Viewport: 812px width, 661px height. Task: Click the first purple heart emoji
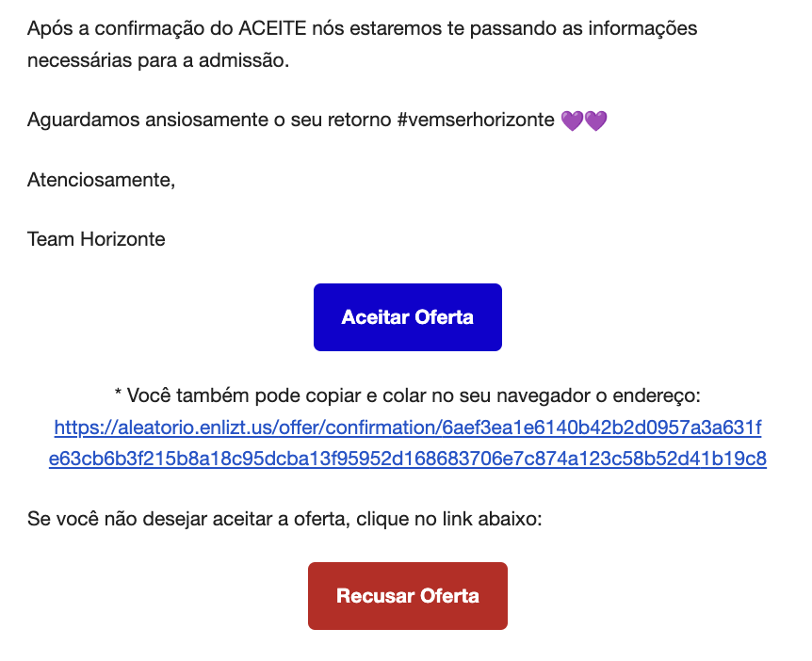tap(573, 121)
